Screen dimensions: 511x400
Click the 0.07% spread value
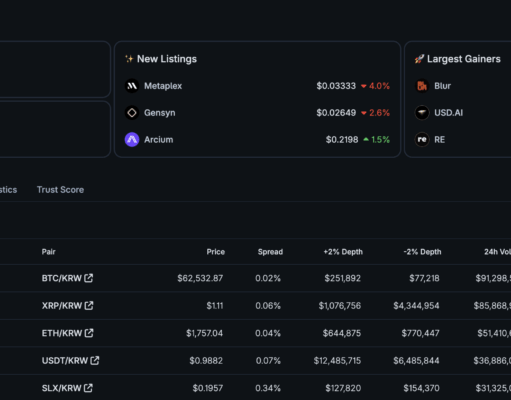(268, 361)
